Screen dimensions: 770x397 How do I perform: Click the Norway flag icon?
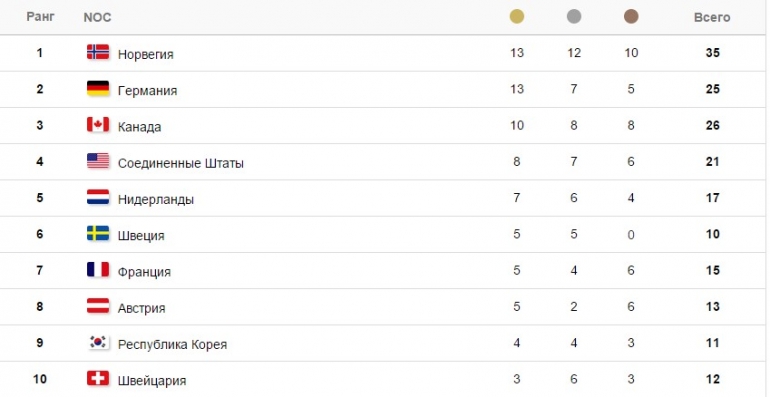(x=98, y=52)
